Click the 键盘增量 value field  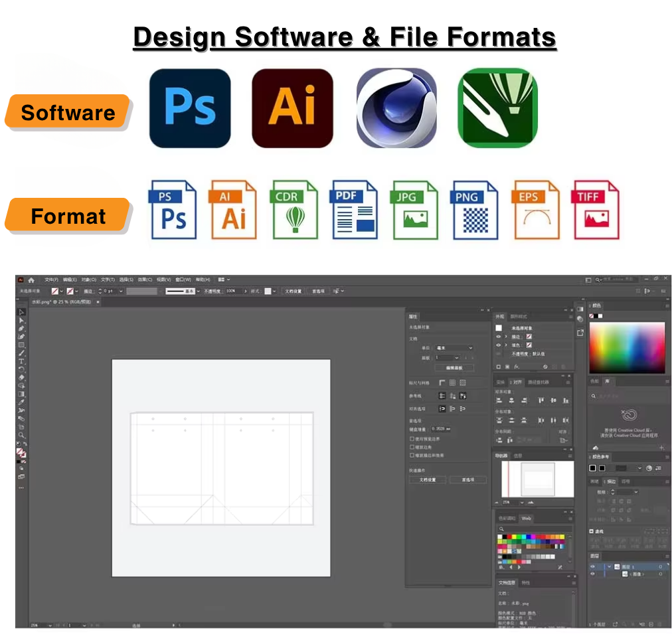tap(441, 429)
